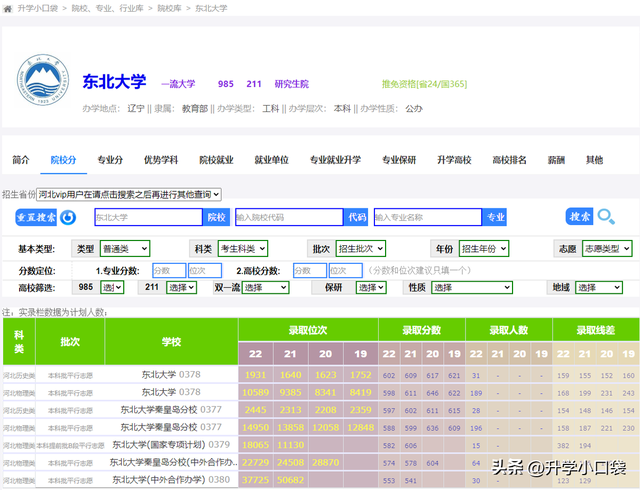640x490 pixels.
Task: Click rank value 50682
Action: pos(290,480)
